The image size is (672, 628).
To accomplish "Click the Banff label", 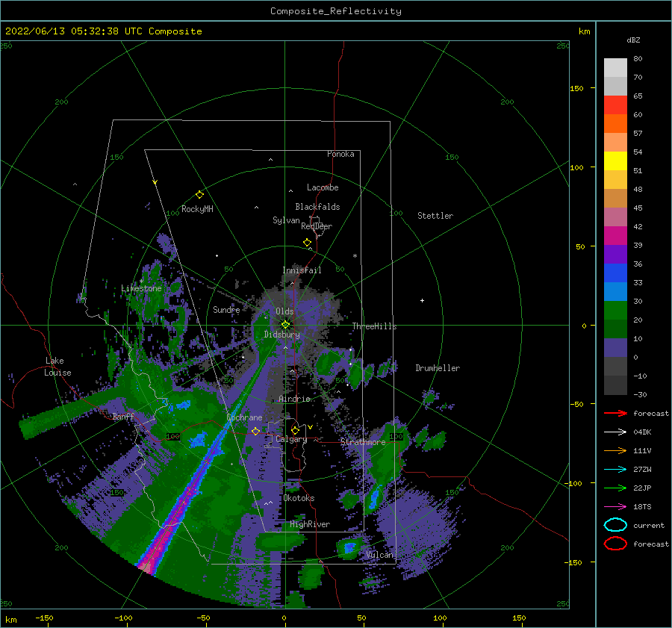I will pyautogui.click(x=123, y=417).
